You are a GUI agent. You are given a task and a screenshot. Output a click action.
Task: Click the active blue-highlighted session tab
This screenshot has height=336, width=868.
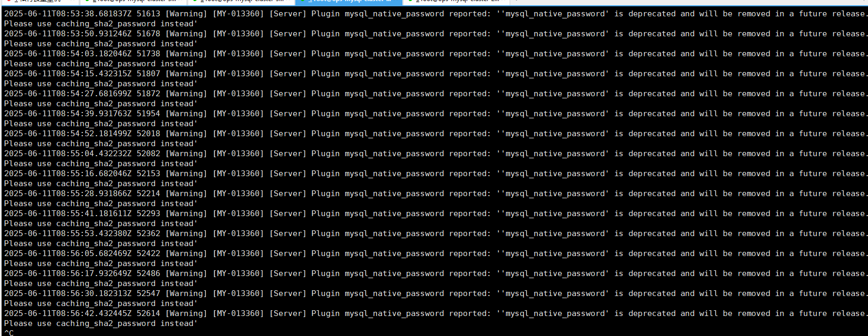coord(349,2)
